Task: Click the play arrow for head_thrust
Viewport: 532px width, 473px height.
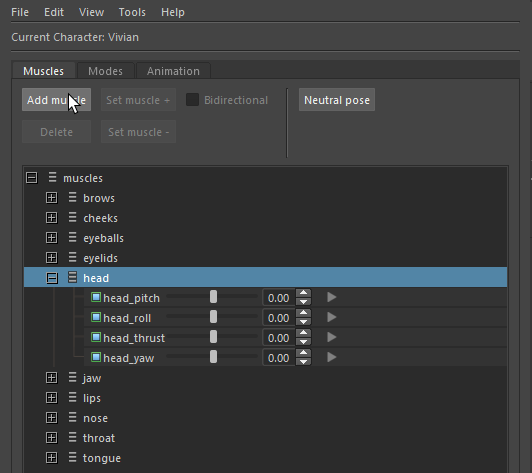Action: click(331, 338)
